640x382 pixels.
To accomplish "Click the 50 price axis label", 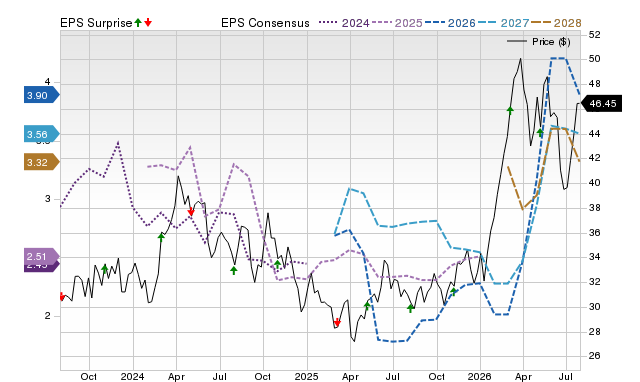I will tap(594, 59).
